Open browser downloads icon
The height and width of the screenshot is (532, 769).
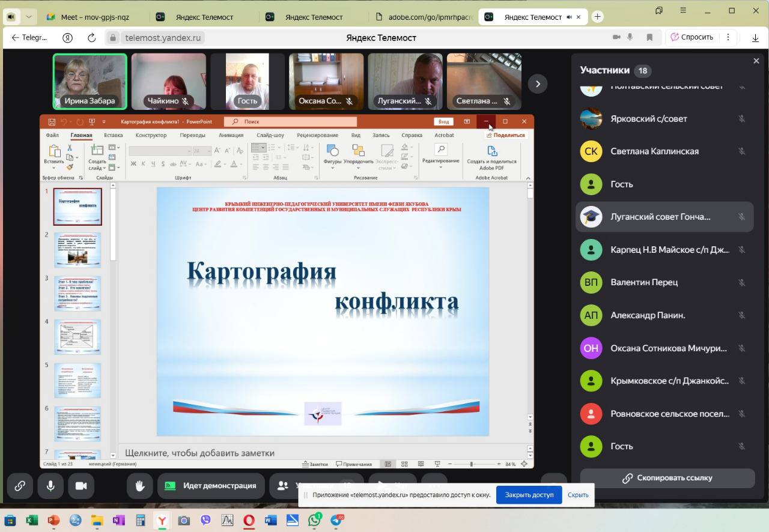point(756,37)
